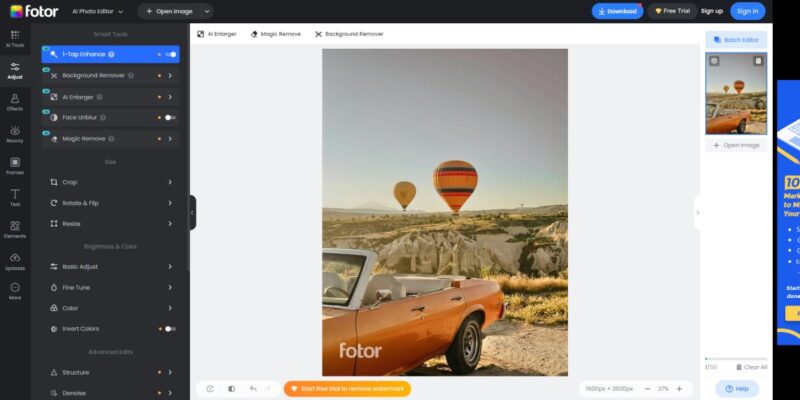The image size is (800, 400).
Task: Click Open Image below the thumbnail
Action: [x=736, y=145]
